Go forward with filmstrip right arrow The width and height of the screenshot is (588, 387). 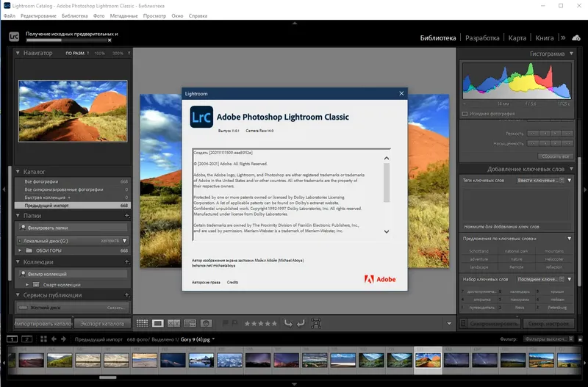point(63,339)
